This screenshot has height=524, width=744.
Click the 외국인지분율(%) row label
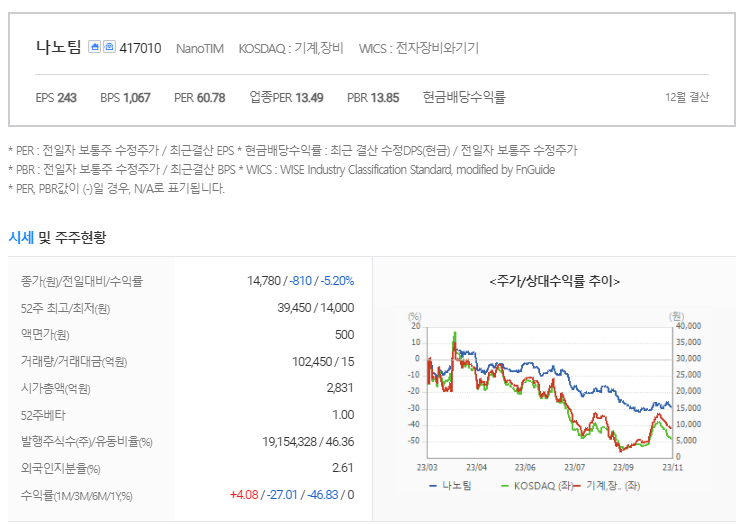(x=60, y=469)
